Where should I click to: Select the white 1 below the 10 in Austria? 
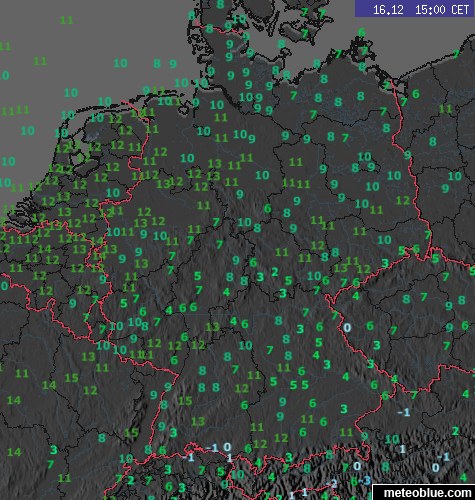(402, 449)
